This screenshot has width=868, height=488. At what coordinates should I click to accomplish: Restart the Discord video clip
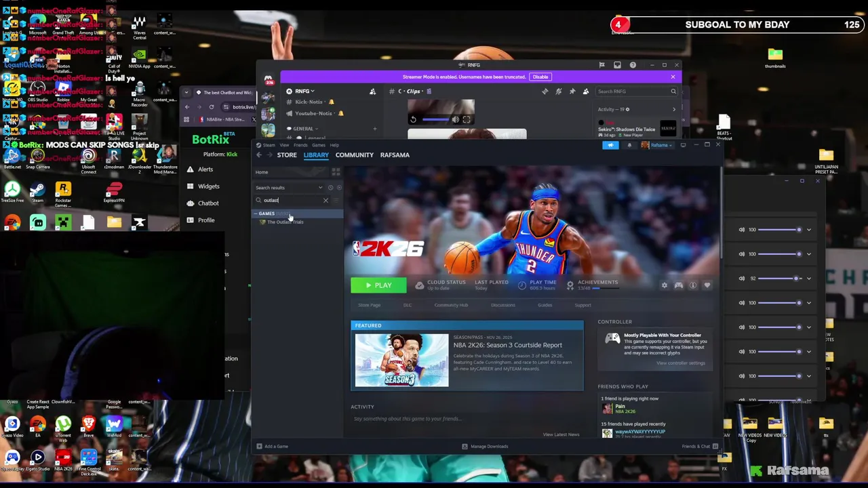click(x=413, y=120)
